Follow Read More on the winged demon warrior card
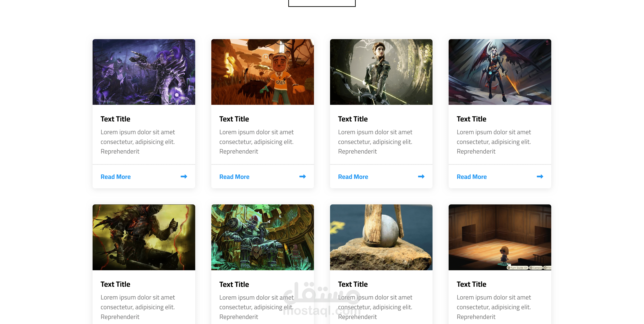 (x=471, y=177)
